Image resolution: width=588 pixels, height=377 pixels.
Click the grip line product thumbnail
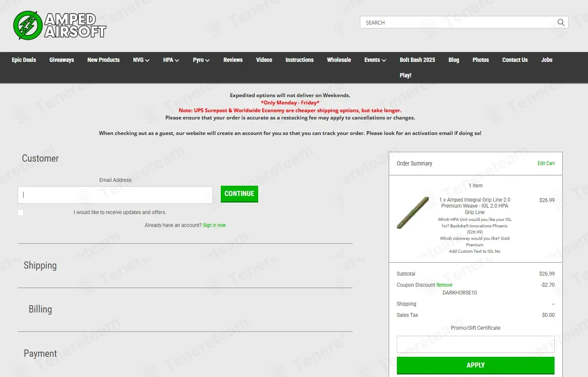pyautogui.click(x=412, y=213)
